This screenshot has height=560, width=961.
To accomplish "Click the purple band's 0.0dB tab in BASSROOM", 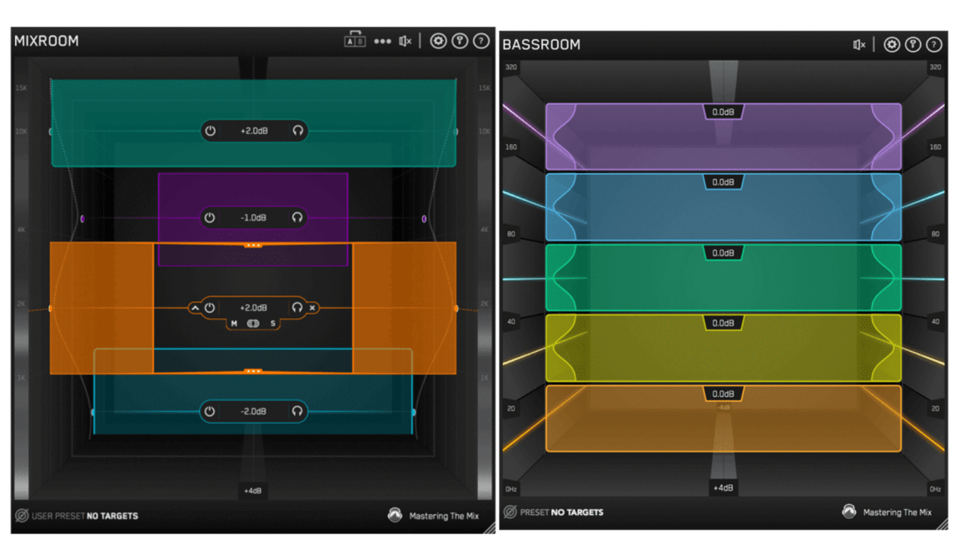I will tap(723, 112).
